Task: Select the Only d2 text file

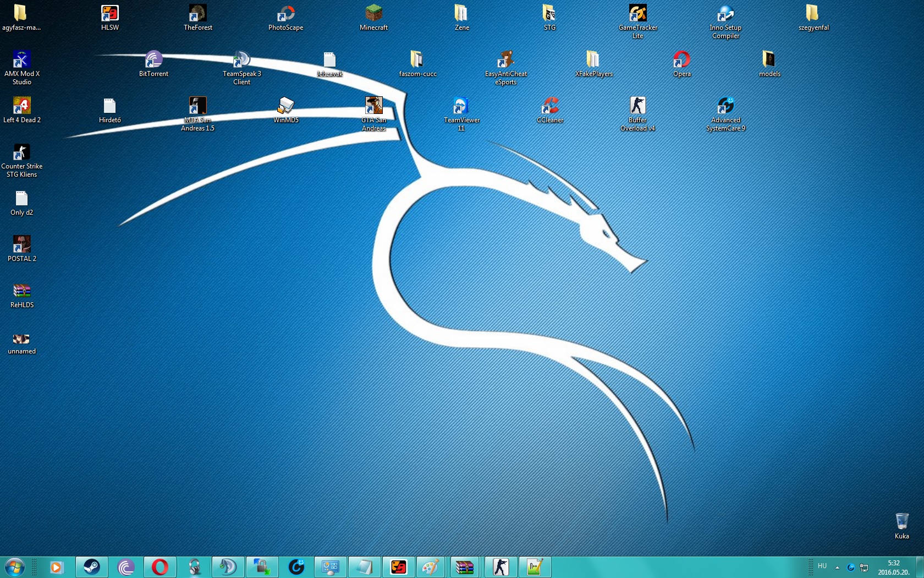Action: pyautogui.click(x=22, y=203)
